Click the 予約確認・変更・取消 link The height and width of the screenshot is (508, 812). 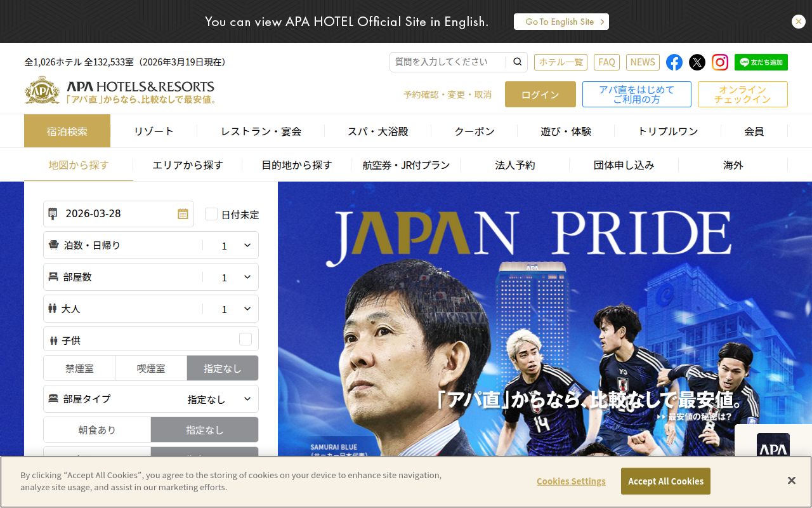tap(447, 95)
